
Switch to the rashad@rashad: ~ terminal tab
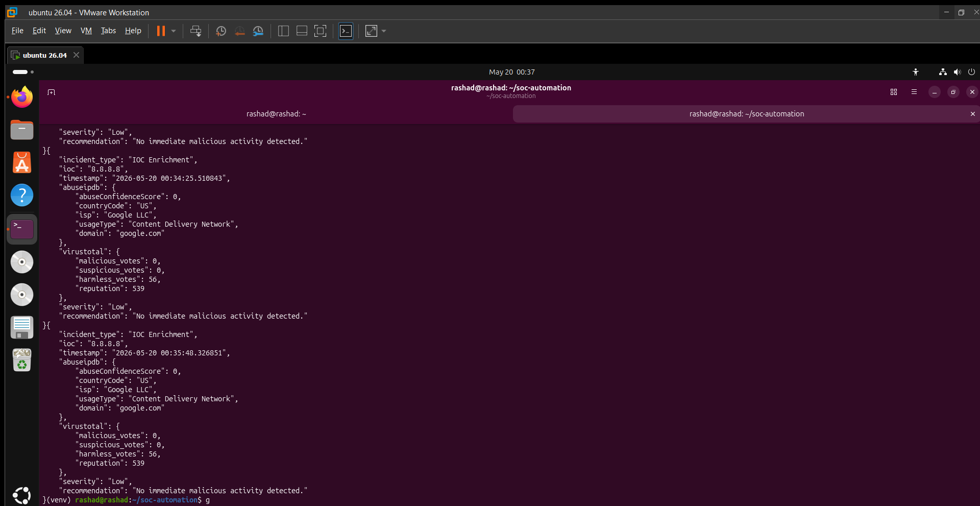click(276, 114)
